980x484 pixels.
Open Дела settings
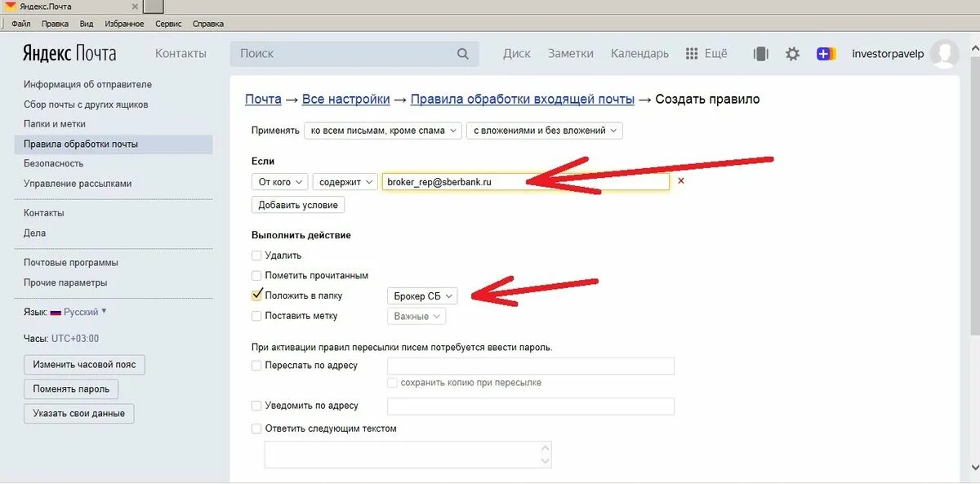[34, 233]
